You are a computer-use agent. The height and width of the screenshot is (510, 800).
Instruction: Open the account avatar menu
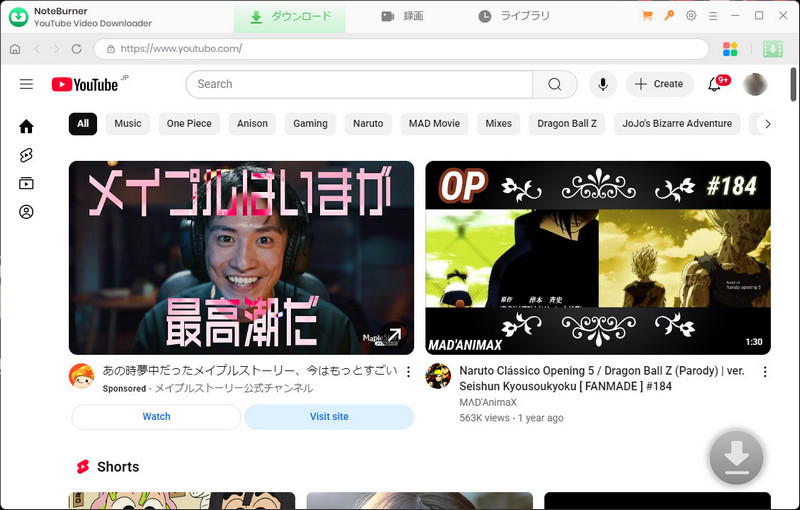point(755,84)
